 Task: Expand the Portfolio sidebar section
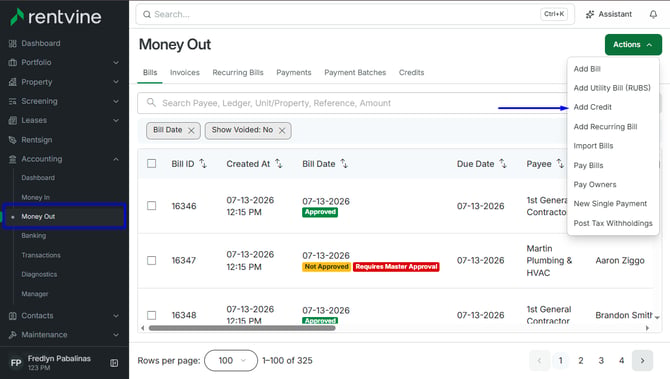pos(116,62)
